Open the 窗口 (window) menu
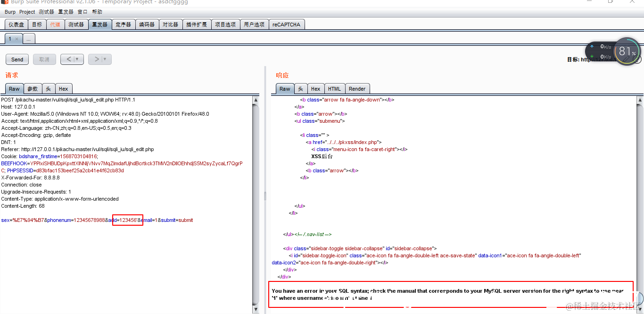The height and width of the screenshot is (314, 644). click(x=83, y=12)
